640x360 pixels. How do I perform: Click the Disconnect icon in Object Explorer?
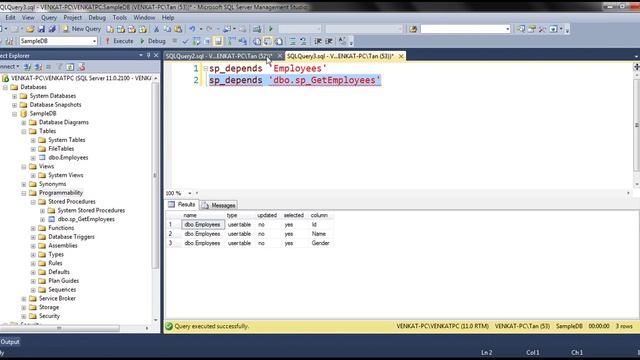pyautogui.click(x=38, y=67)
